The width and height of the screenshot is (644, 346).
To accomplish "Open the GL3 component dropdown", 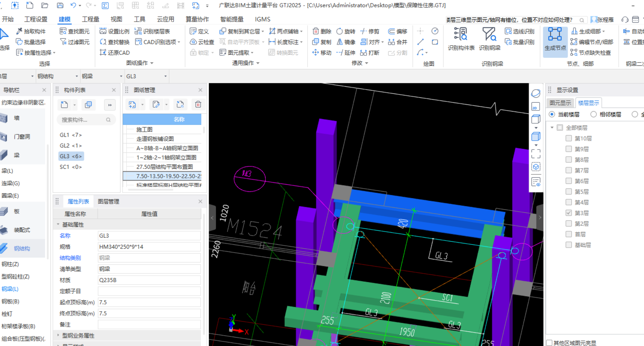I will 165,76.
